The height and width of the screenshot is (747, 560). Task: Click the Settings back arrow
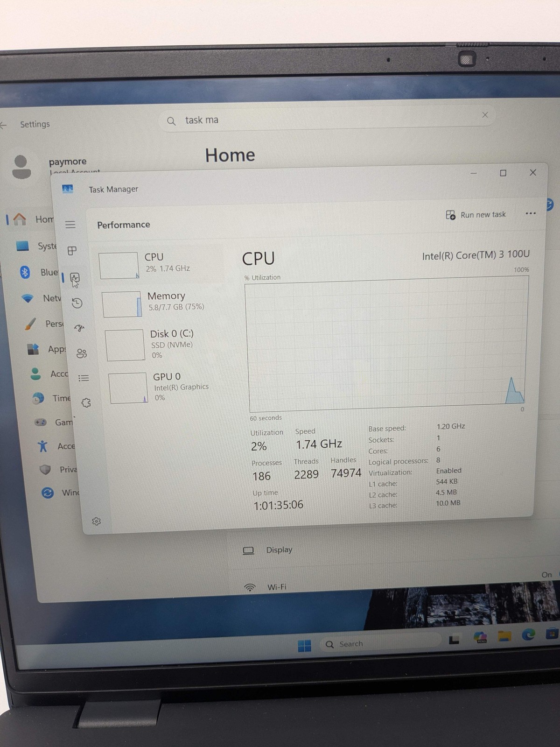point(4,125)
